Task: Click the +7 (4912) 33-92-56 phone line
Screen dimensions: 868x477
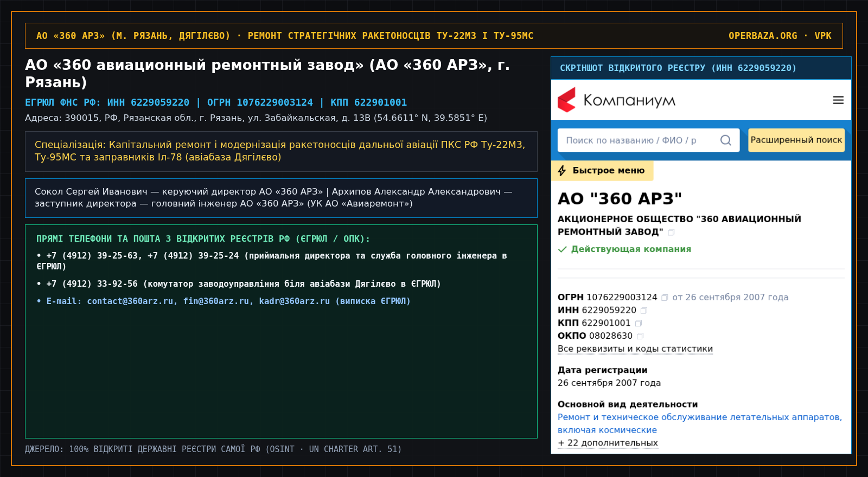Action: pyautogui.click(x=239, y=284)
